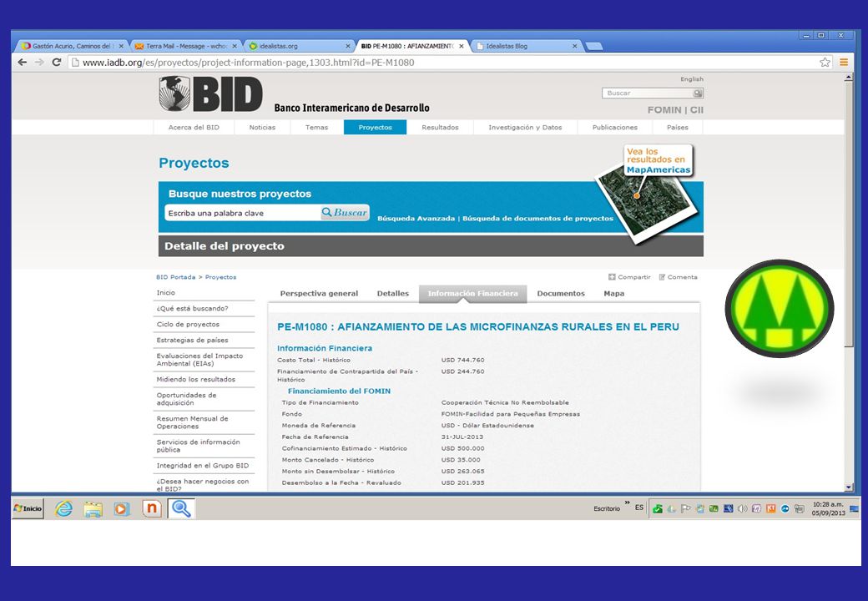Click the Compartir share icon
The image size is (868, 601).
pyautogui.click(x=612, y=277)
